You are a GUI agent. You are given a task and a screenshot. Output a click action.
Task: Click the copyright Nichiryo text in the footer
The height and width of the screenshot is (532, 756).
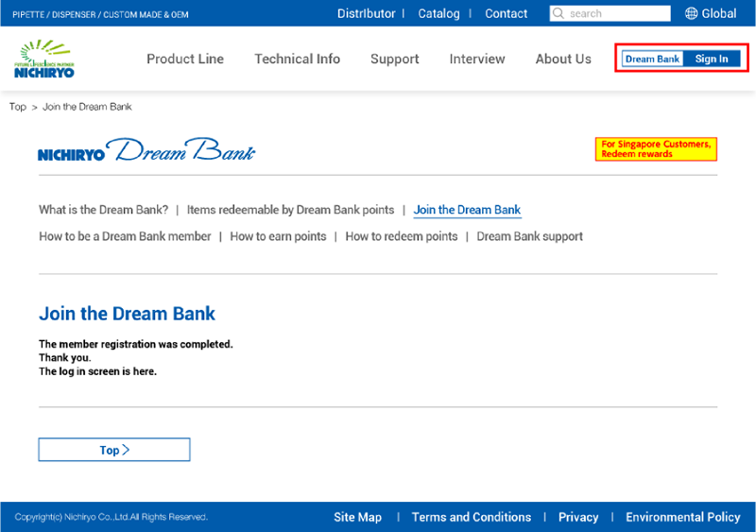click(x=111, y=517)
